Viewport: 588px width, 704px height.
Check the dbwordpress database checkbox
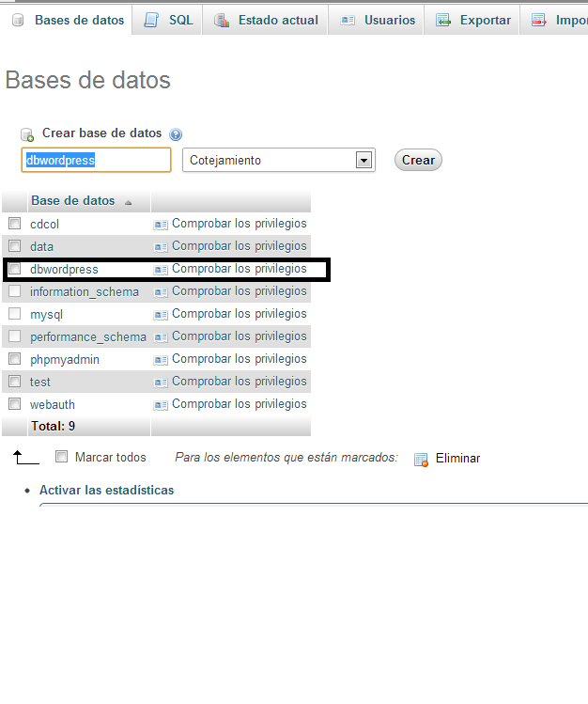(15, 269)
